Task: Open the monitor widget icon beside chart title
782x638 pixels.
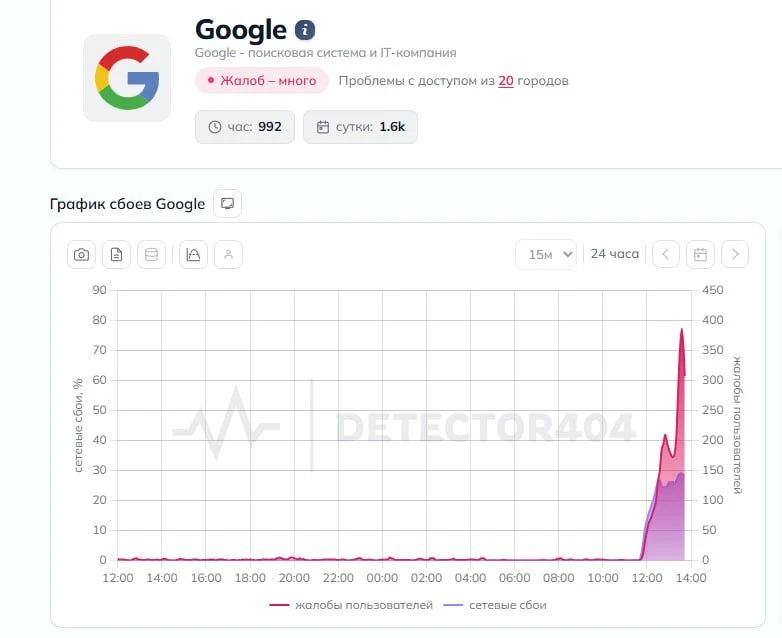Action: [227, 204]
